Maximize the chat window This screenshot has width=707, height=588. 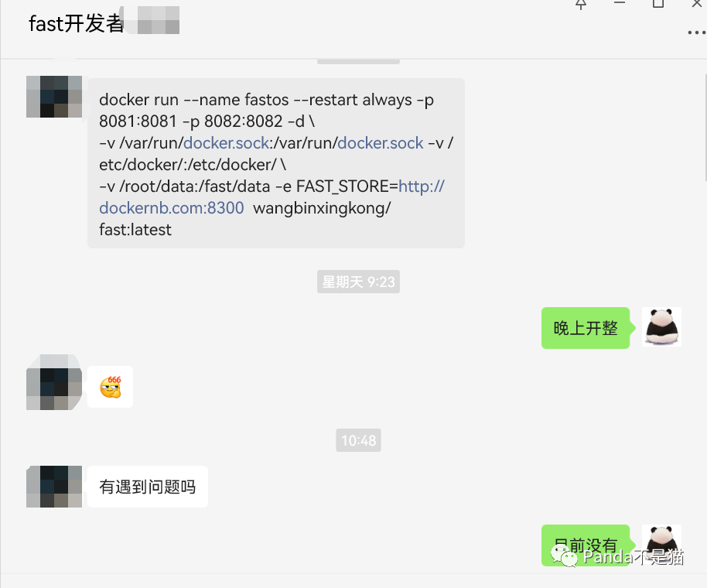coord(658,4)
